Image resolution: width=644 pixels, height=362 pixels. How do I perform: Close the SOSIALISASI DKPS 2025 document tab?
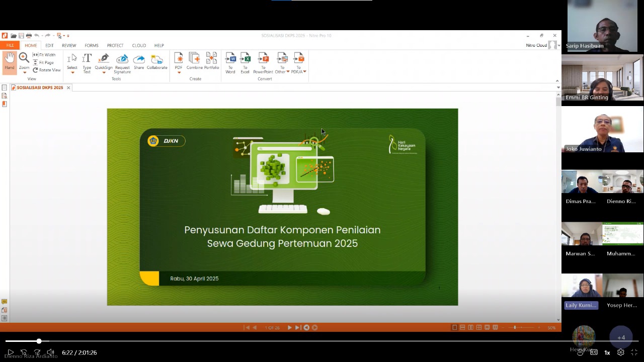click(x=68, y=87)
